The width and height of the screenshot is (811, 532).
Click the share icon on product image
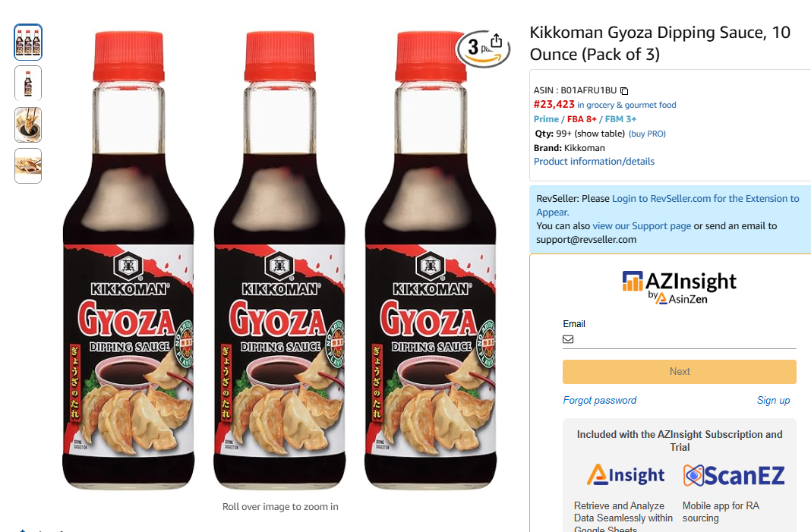pyautogui.click(x=496, y=40)
